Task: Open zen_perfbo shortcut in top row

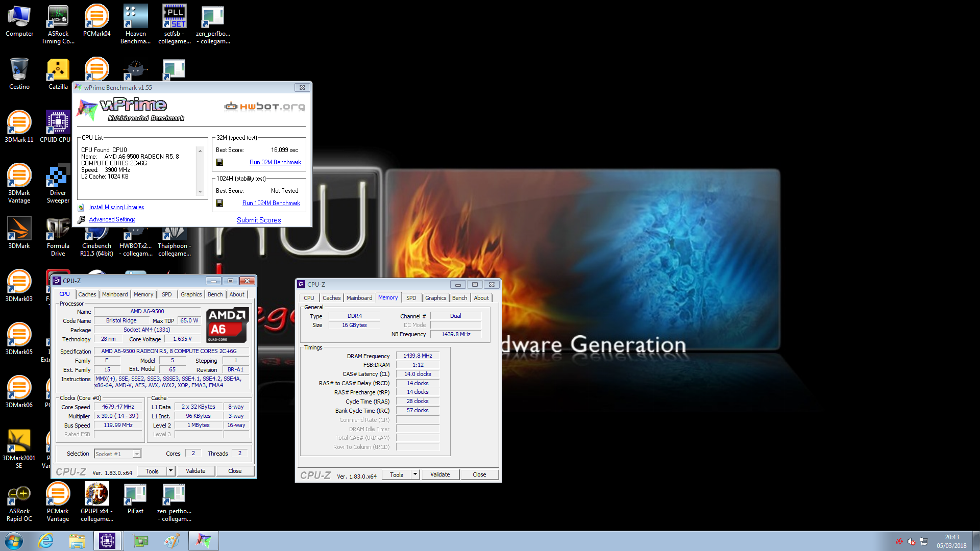Action: point(213,24)
